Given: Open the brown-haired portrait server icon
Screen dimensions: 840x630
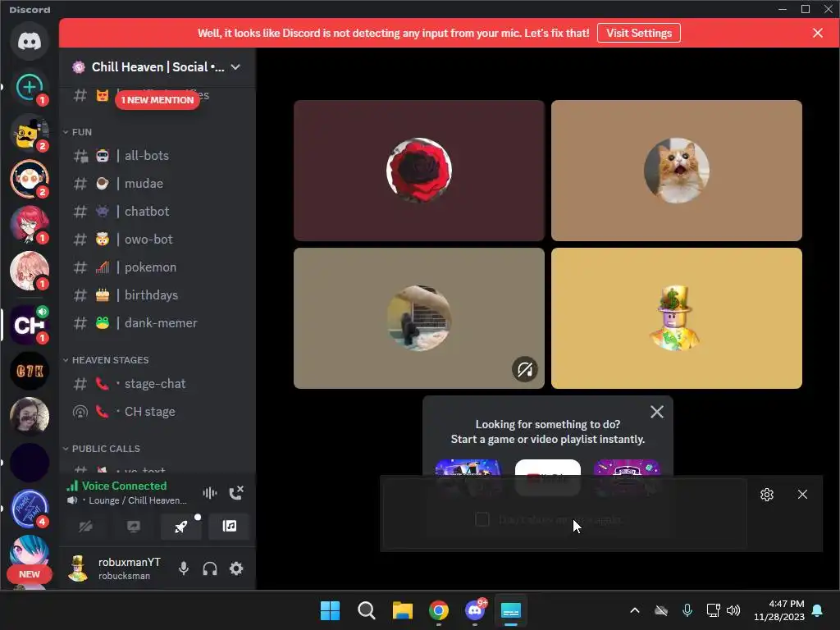Looking at the screenshot, I should pos(30,416).
